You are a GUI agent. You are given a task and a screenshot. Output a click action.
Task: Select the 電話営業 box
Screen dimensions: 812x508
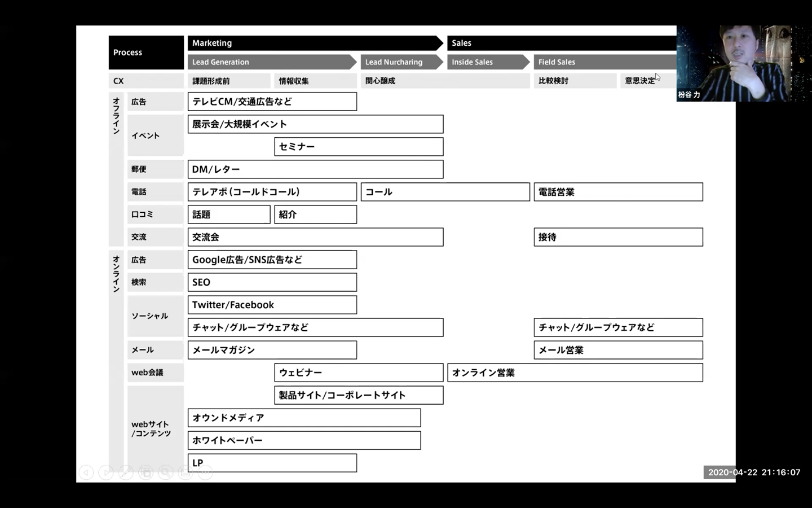pos(619,192)
